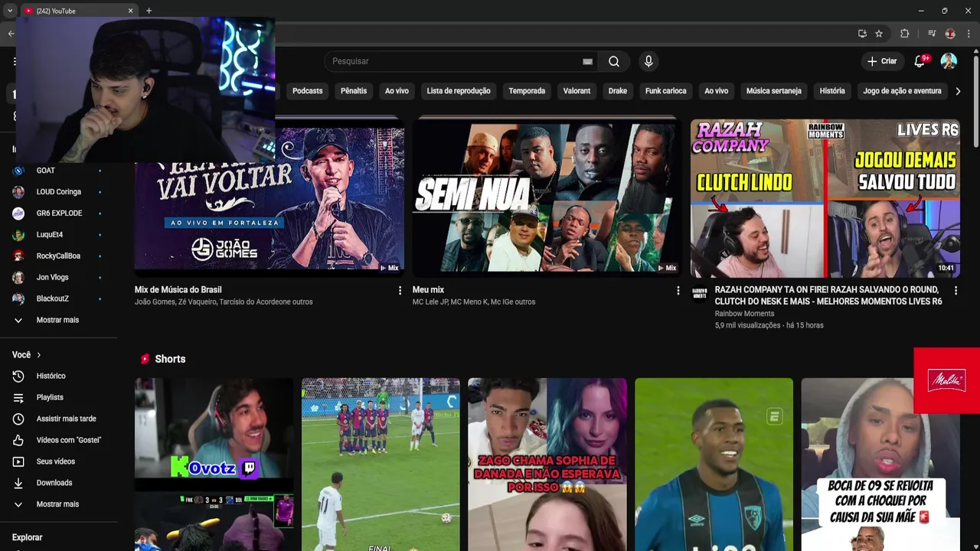Image resolution: width=980 pixels, height=551 pixels.
Task: Expand Mostrar mais under subscriptions
Action: point(57,320)
